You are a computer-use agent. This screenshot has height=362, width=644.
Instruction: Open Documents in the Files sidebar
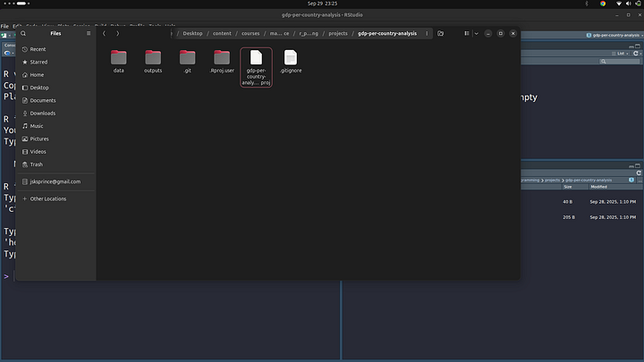click(55, 100)
